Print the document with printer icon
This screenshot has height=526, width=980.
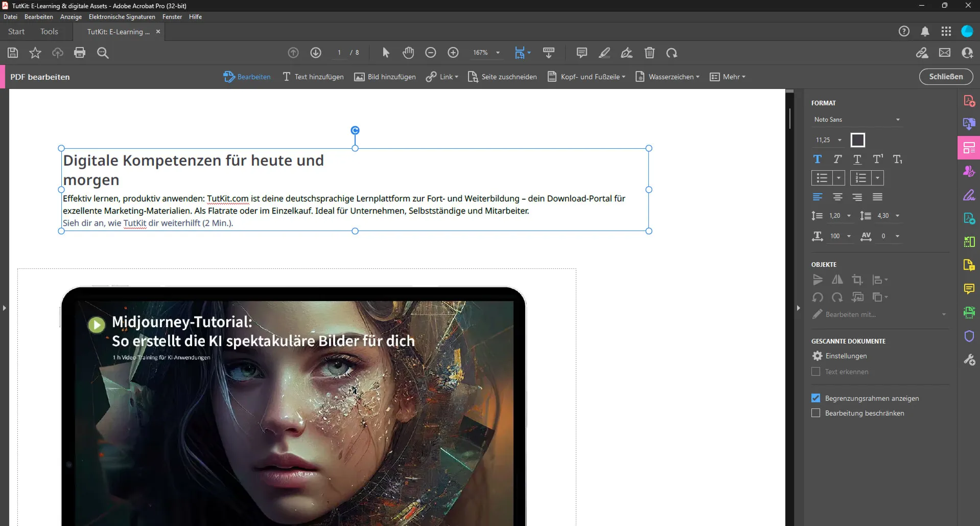tap(80, 53)
